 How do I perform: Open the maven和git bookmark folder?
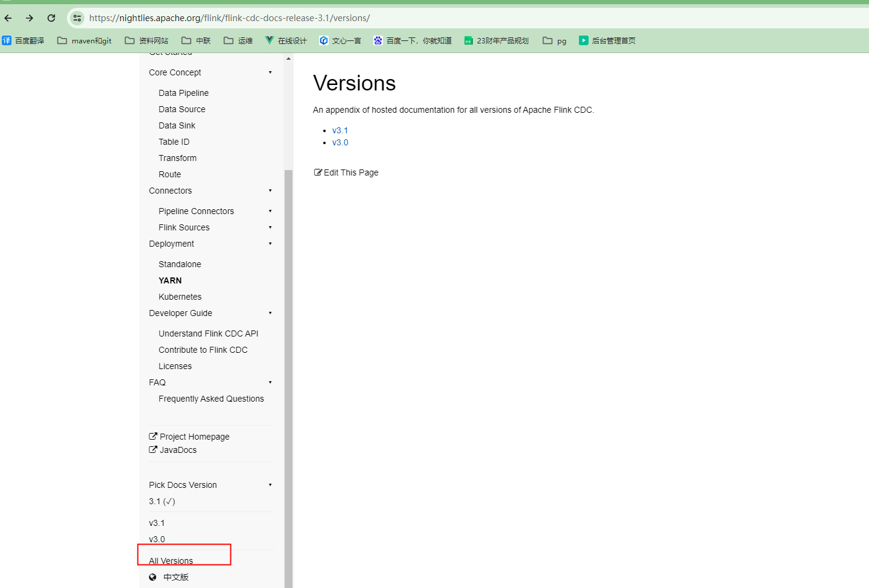(84, 40)
